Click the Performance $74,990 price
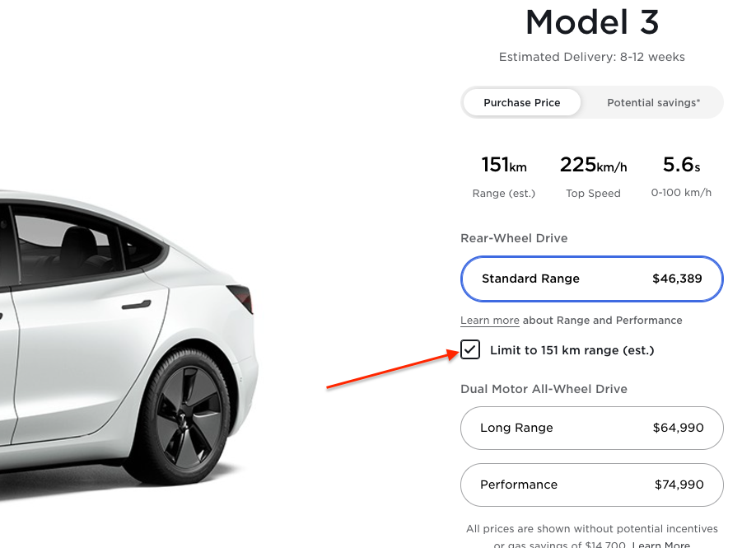Screen dimensions: 756x548 coord(679,485)
